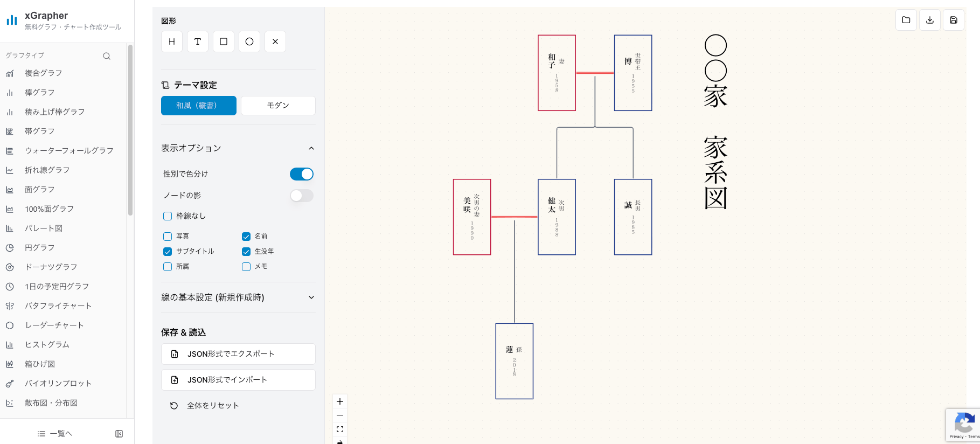Select the square shape tool
Image resolution: width=980 pixels, height=444 pixels.
coord(224,41)
